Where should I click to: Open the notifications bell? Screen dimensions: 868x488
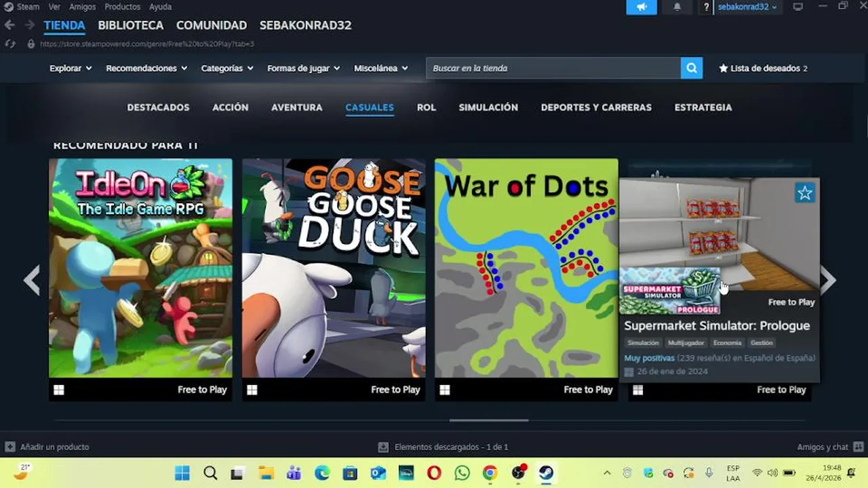point(677,7)
